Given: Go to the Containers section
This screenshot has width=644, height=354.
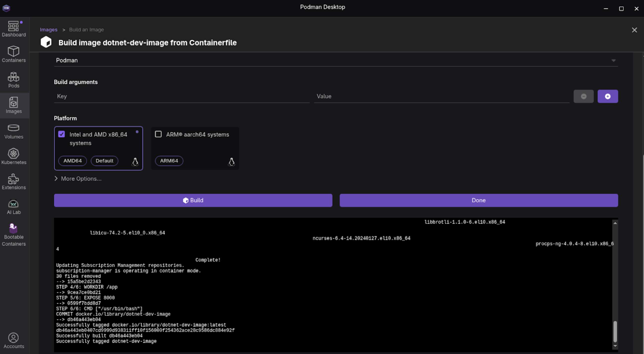Looking at the screenshot, I should point(14,54).
